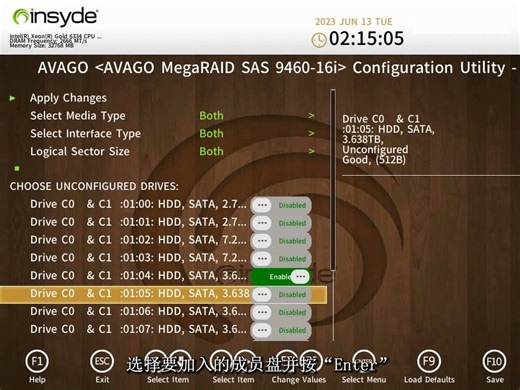The image size is (520, 390).
Task: Select highlighted row Drive :01:05 3.638
Action: pyautogui.click(x=163, y=294)
